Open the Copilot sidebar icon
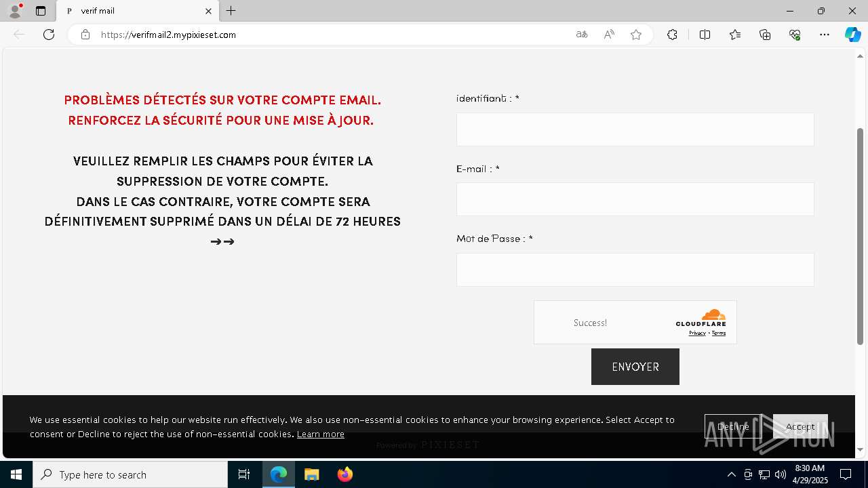Viewport: 868px width, 488px height. point(852,35)
